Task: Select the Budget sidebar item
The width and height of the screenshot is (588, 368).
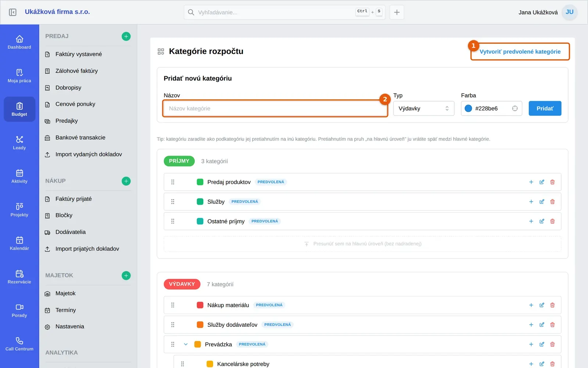Action: tap(19, 109)
